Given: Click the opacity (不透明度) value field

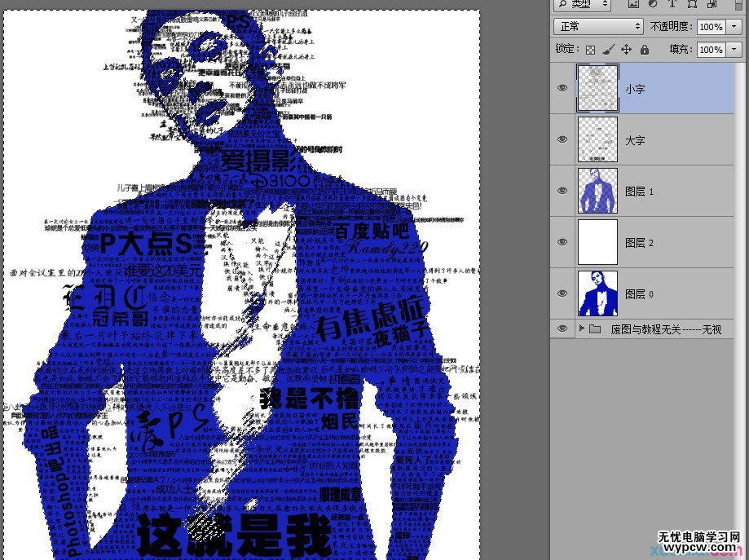Looking at the screenshot, I should (x=712, y=27).
